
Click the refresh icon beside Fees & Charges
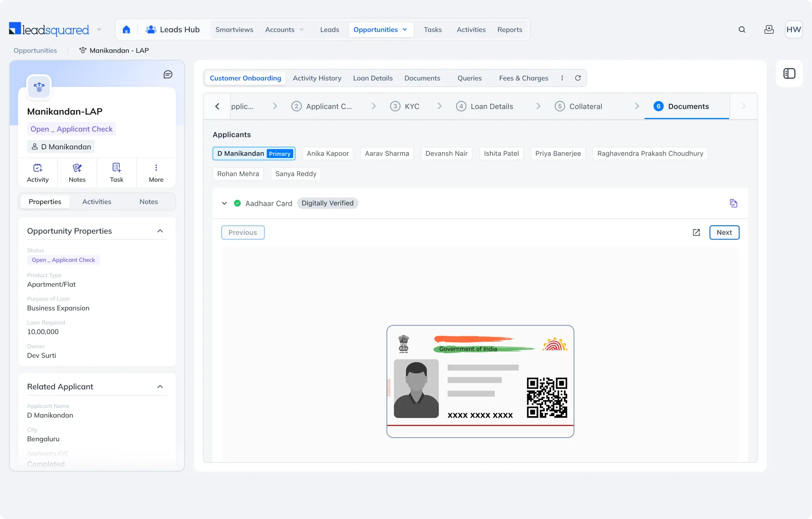tap(578, 78)
